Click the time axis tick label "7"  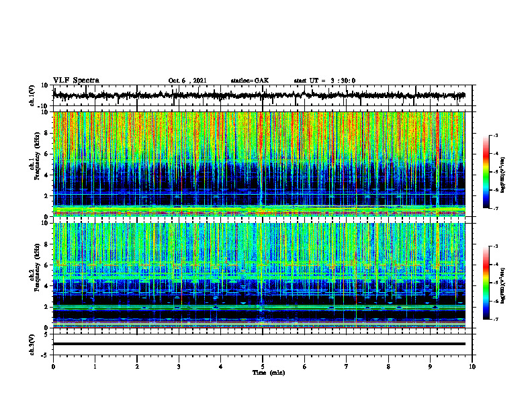(x=347, y=367)
